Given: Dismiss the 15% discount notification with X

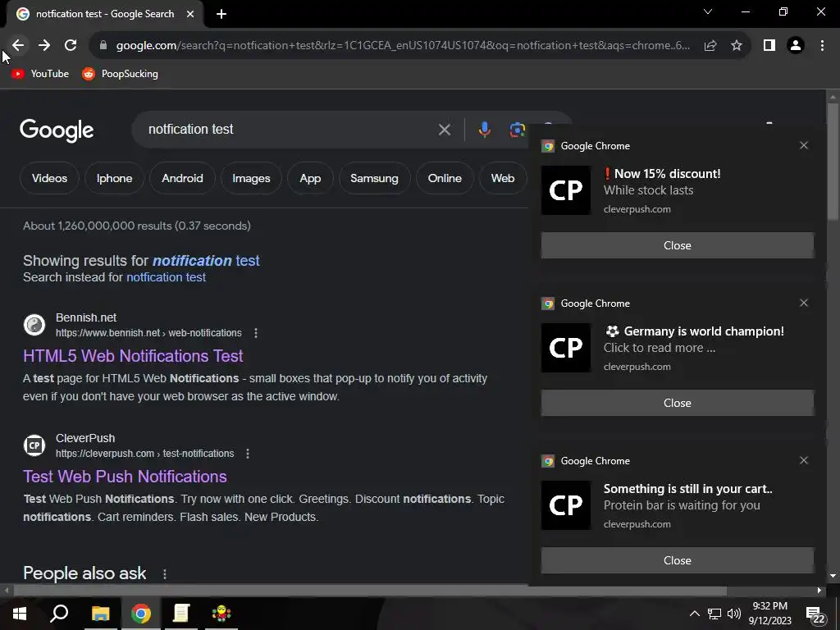Looking at the screenshot, I should (x=804, y=146).
